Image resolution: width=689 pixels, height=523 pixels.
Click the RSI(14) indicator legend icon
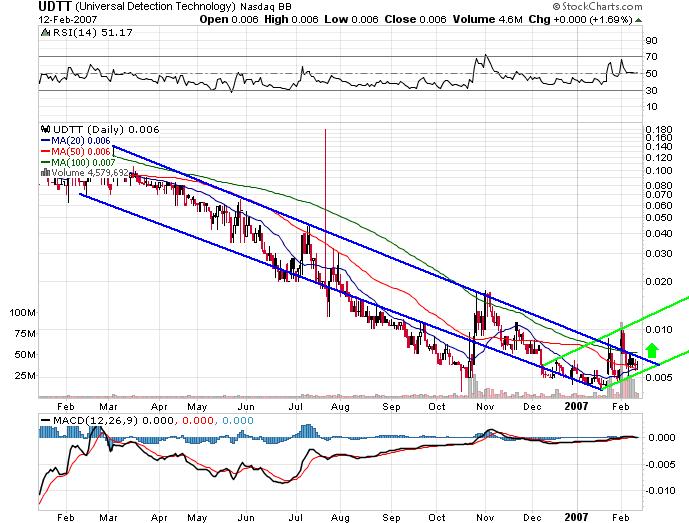point(45,33)
